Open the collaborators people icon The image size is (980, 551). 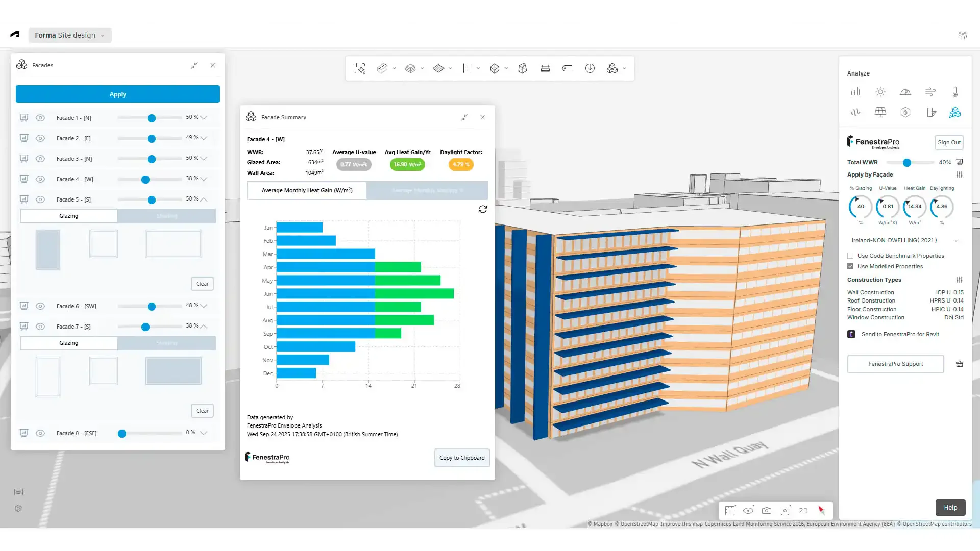[x=962, y=35]
